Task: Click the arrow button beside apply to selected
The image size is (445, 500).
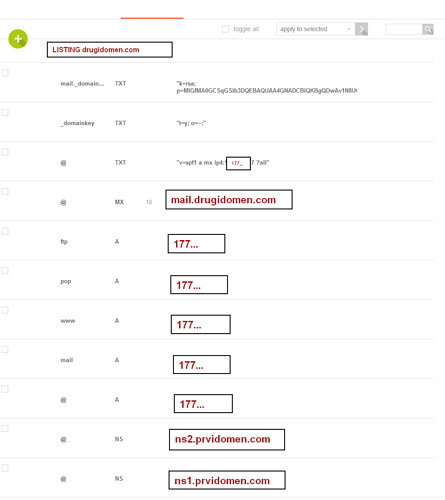Action: click(x=361, y=29)
